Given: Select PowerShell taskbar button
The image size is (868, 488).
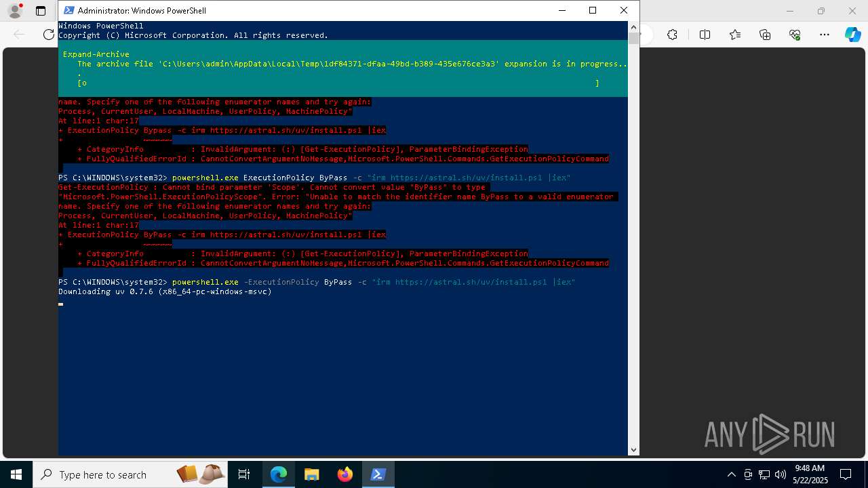Looking at the screenshot, I should 378,474.
